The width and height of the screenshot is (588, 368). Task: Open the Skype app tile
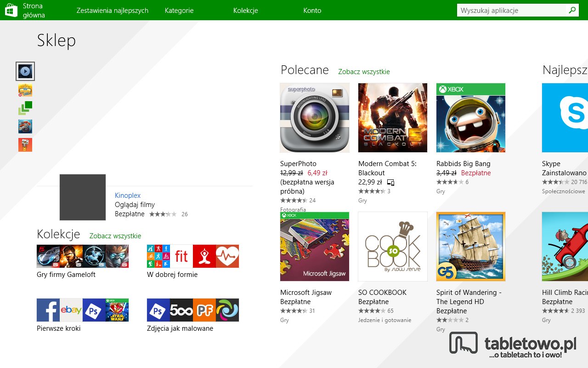tap(565, 118)
